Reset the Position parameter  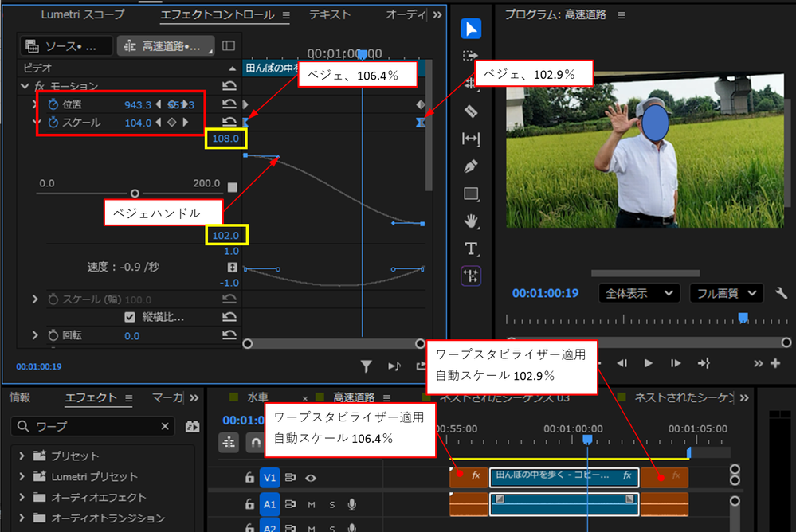click(229, 104)
